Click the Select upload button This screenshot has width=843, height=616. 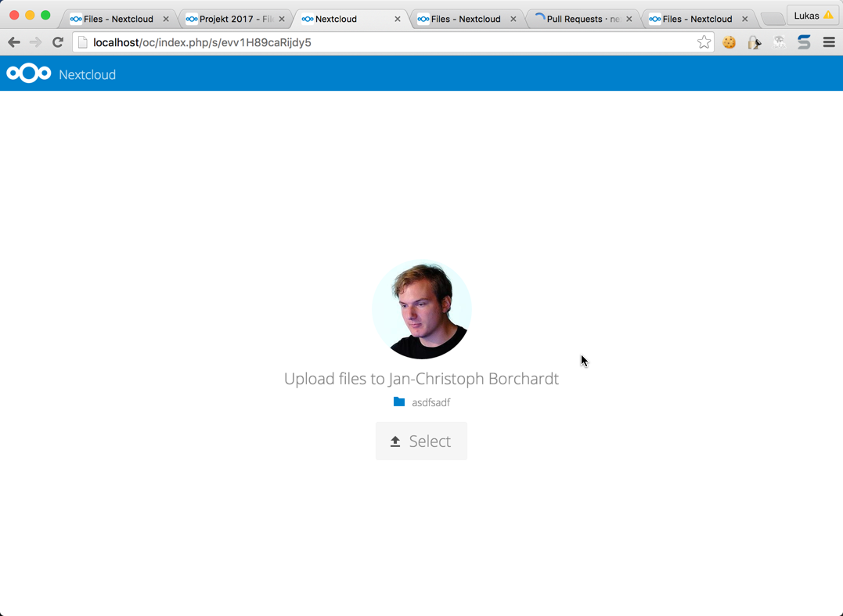pos(421,441)
